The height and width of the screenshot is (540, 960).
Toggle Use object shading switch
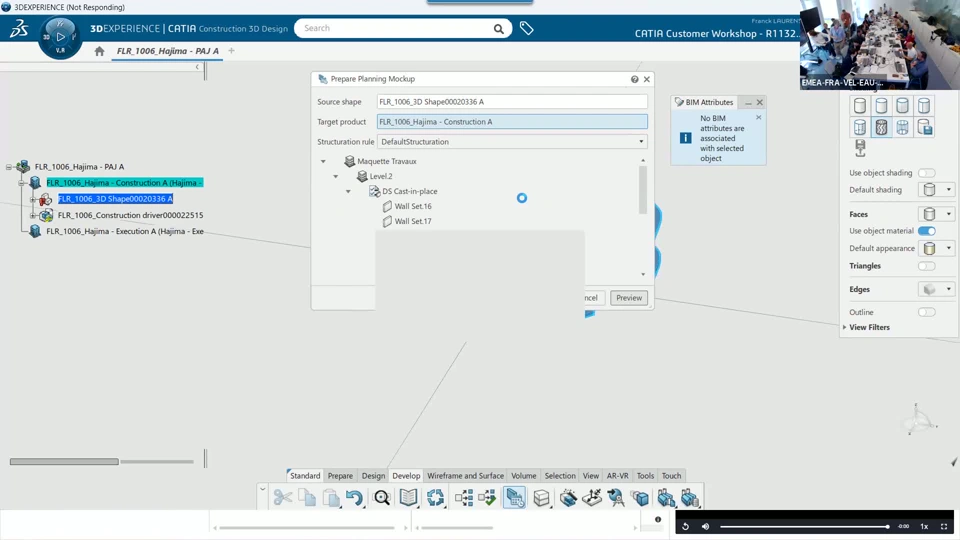coord(926,173)
